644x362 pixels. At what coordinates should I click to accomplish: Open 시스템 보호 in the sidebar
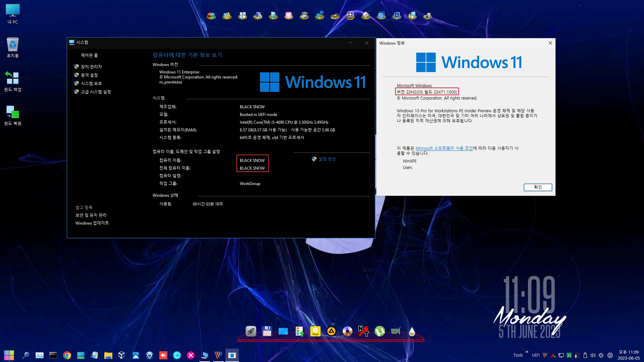tap(91, 83)
